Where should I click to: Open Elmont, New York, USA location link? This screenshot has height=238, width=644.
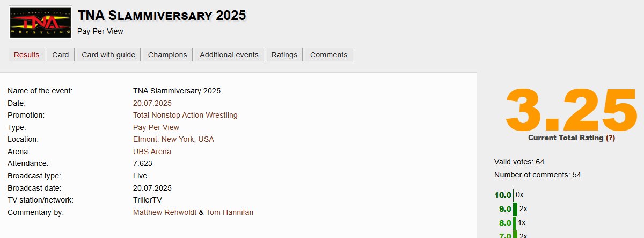click(x=173, y=139)
